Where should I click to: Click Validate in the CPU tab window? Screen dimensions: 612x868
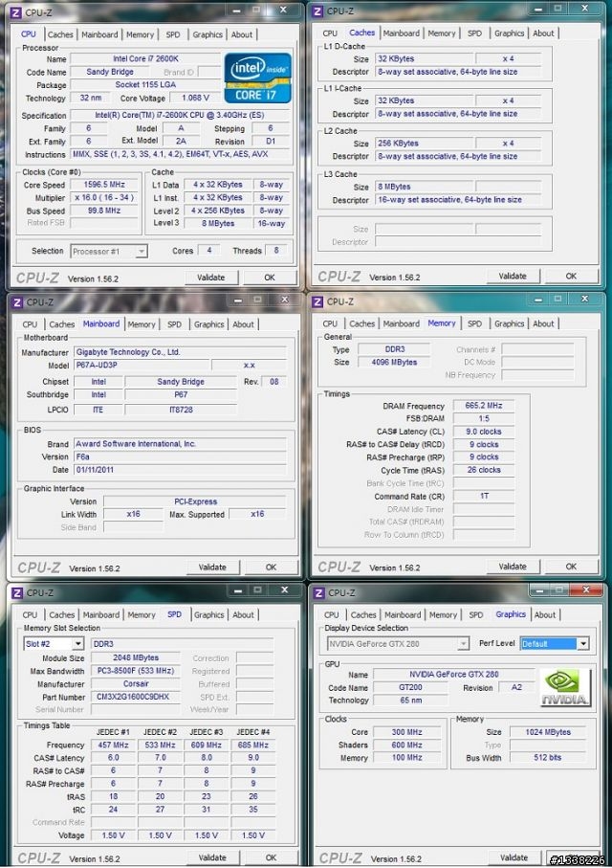(210, 278)
